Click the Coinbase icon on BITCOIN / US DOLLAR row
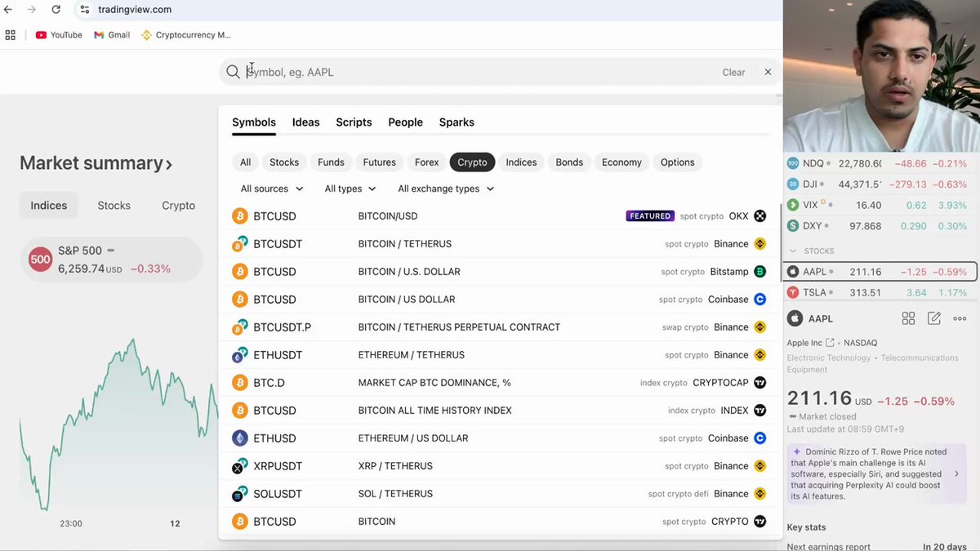Image resolution: width=980 pixels, height=551 pixels. (x=759, y=300)
